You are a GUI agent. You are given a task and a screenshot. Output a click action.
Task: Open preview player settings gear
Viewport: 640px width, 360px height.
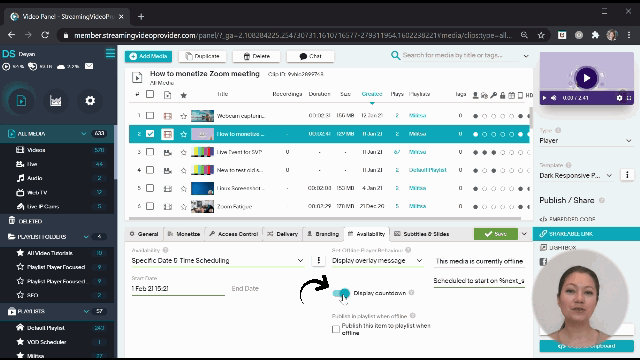(619, 98)
